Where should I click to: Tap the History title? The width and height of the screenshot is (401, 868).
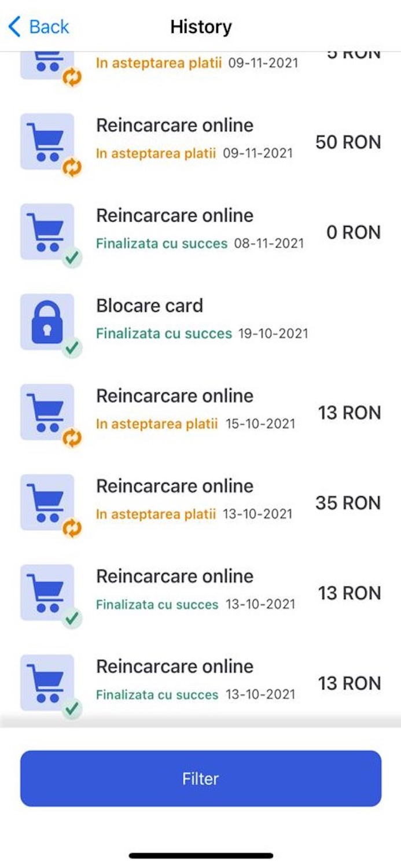coord(200,25)
